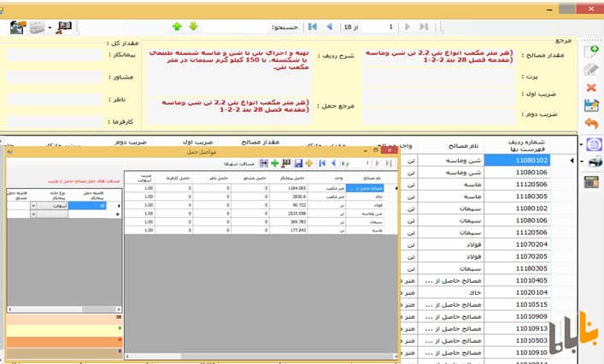The image size is (604, 364).
Task: Open the آسفالت road type dropdown
Action: click(33, 206)
